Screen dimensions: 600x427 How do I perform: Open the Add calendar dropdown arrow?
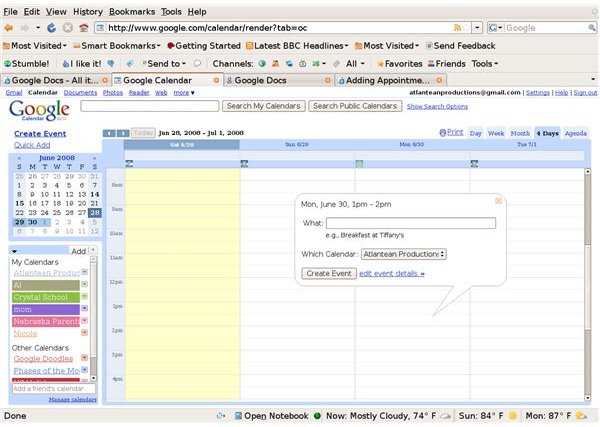(93, 250)
